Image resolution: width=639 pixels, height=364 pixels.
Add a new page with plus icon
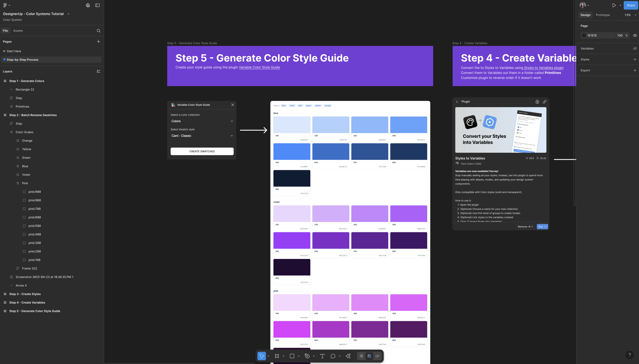[x=99, y=42]
